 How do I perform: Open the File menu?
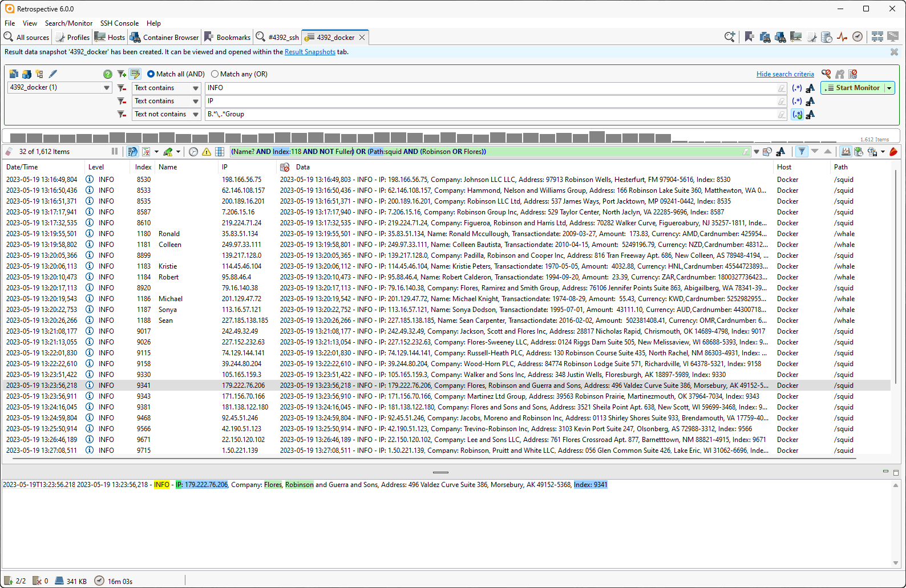(x=10, y=23)
